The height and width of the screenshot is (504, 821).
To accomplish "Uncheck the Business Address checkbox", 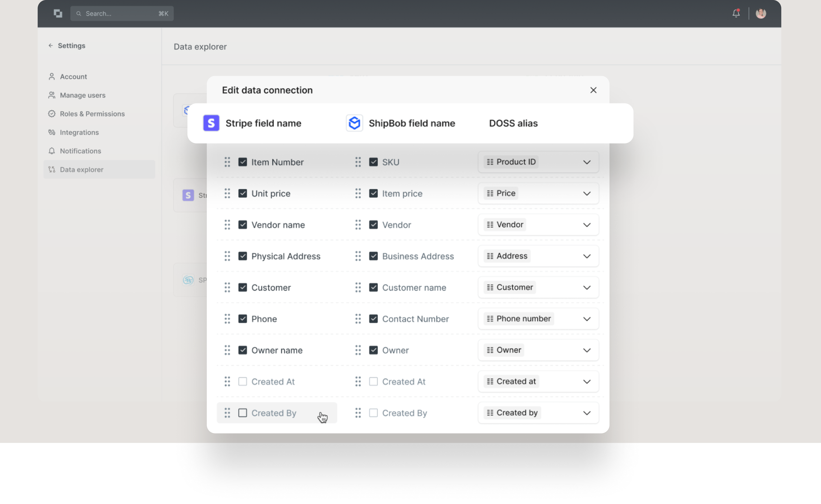I will (373, 256).
